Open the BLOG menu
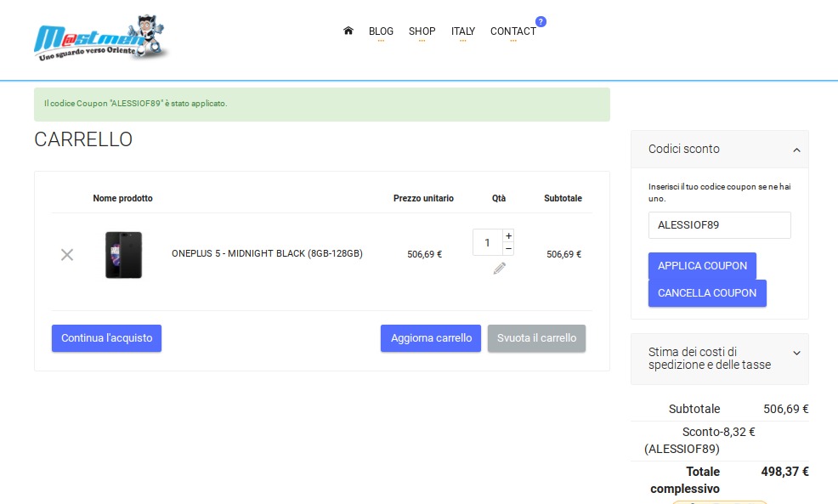838x504 pixels. (381, 31)
